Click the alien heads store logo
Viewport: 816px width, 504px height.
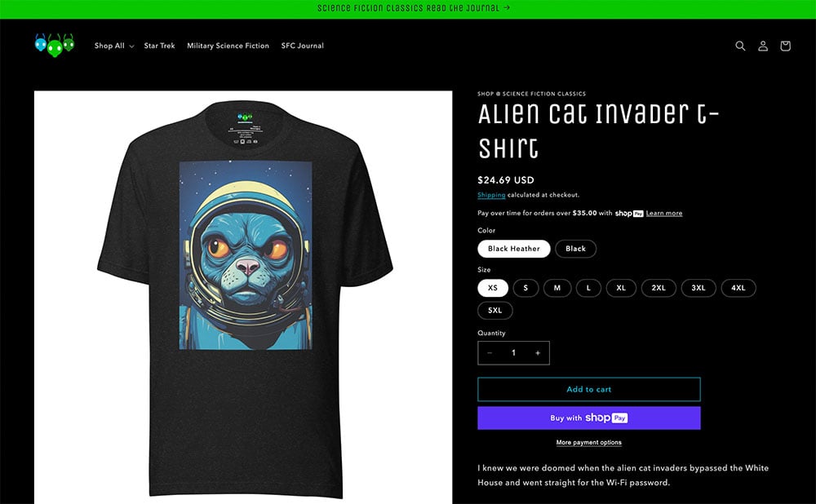click(55, 45)
